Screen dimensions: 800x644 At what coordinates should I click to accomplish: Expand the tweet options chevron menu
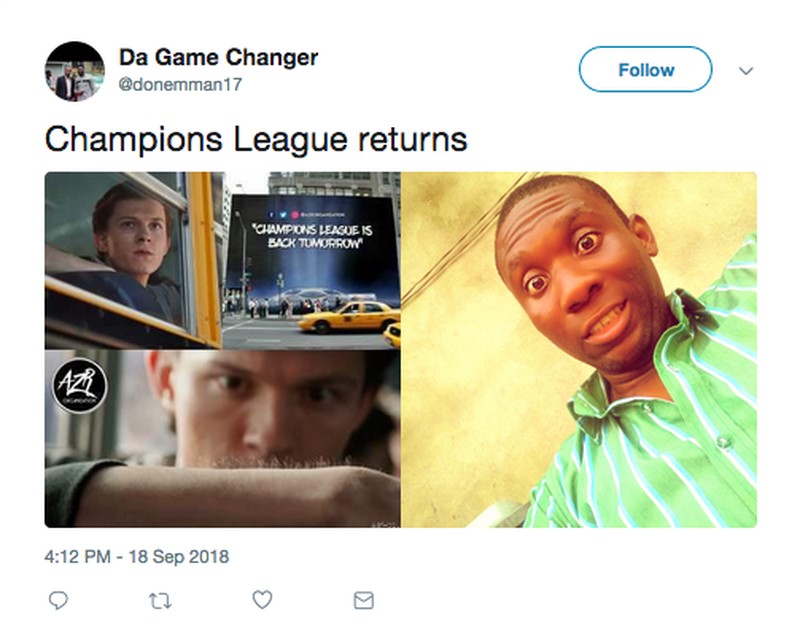[x=746, y=70]
